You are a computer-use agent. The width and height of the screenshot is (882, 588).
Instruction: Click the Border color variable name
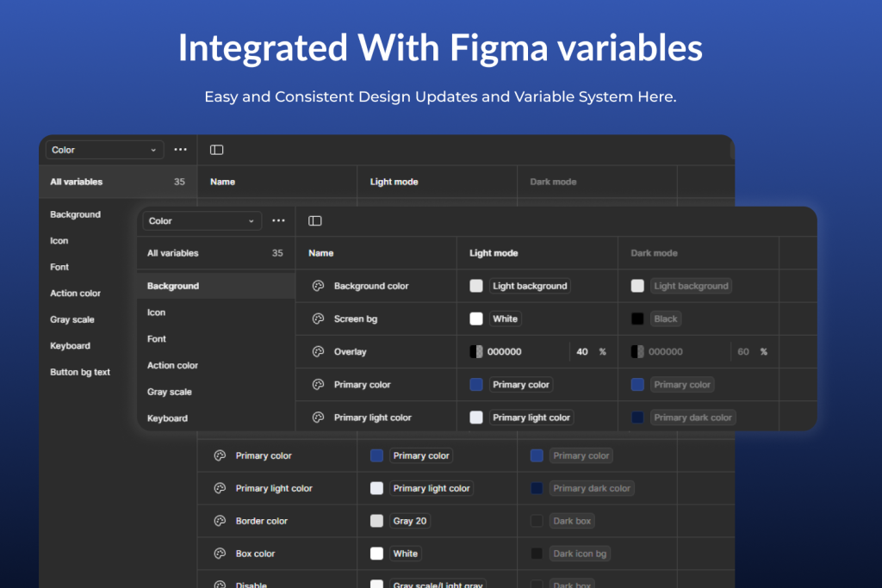[262, 521]
